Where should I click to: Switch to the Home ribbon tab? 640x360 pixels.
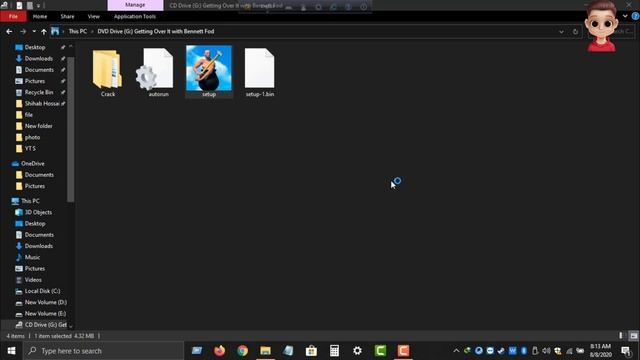pos(40,16)
